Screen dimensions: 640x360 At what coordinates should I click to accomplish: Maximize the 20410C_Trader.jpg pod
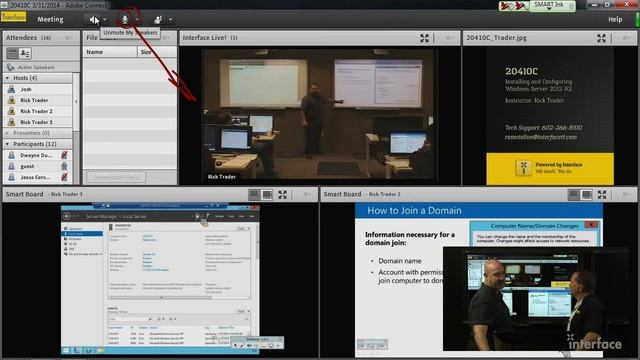click(601, 38)
